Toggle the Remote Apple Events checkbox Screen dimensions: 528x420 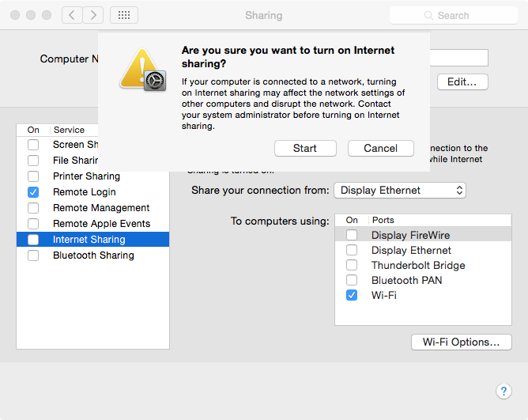point(33,224)
